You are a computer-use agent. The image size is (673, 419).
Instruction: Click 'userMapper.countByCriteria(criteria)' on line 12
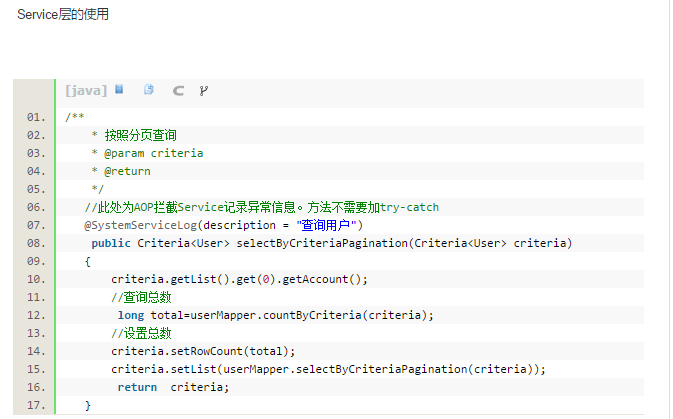pos(308,316)
